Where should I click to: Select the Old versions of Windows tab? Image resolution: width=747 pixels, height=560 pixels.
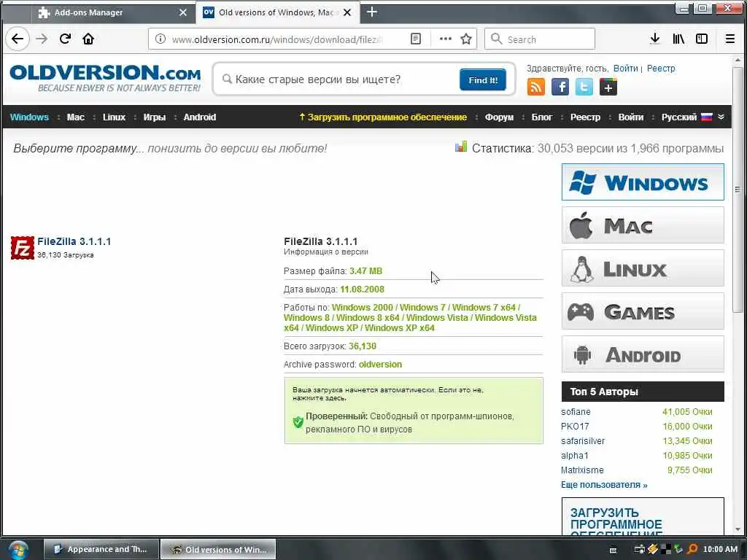click(x=277, y=12)
